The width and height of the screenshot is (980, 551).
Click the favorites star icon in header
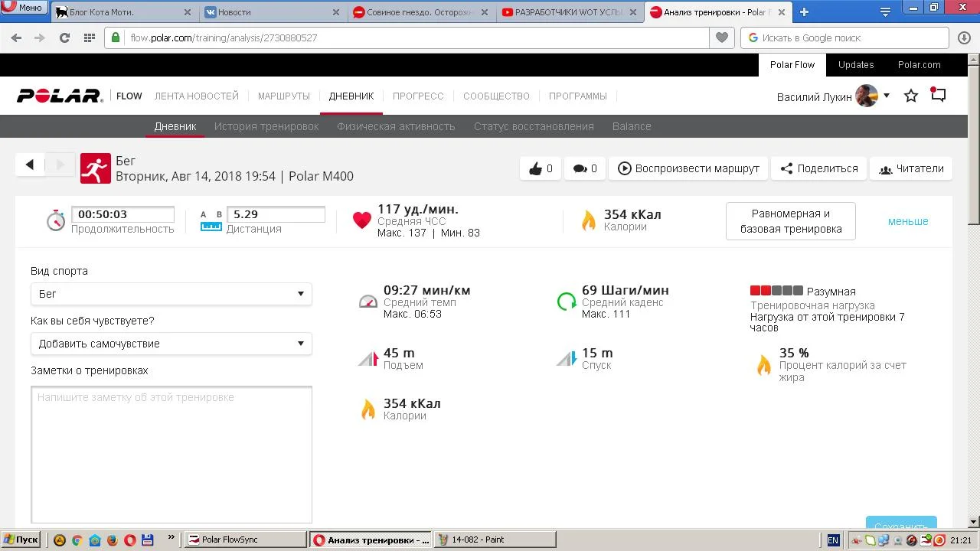(910, 96)
